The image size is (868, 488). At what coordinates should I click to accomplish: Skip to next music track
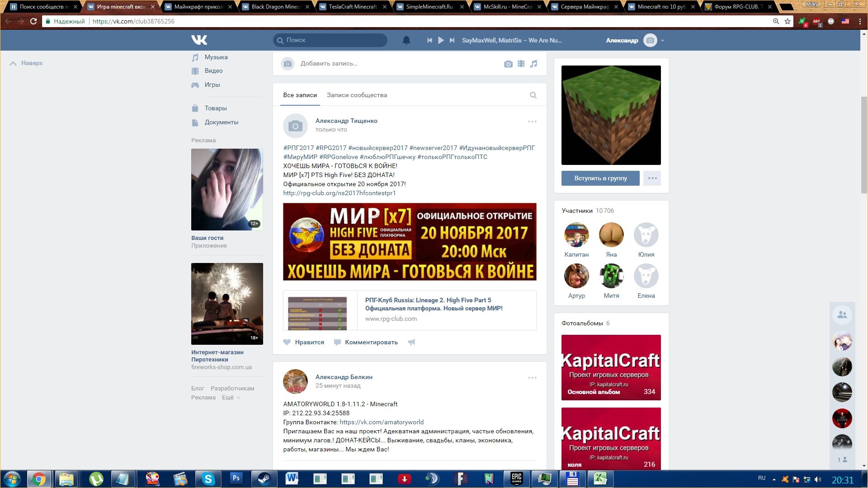point(452,40)
